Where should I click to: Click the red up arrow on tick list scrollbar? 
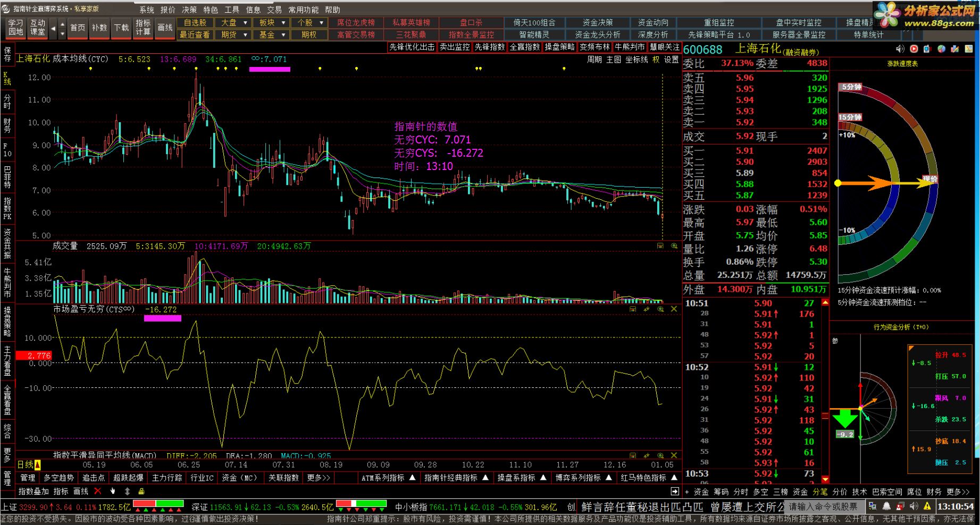825,302
